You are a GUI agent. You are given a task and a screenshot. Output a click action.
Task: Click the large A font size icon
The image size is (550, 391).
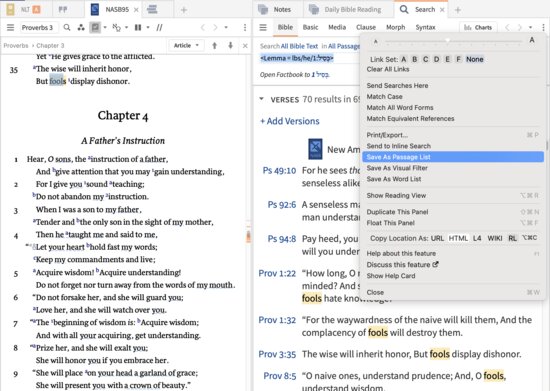pyautogui.click(x=532, y=40)
